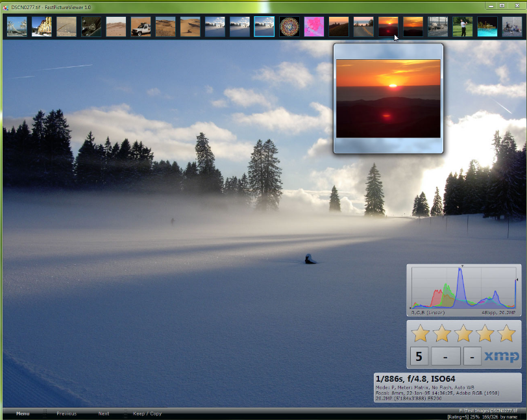Click Keep / Copy in bottom bar
527x420 pixels.
tap(147, 414)
